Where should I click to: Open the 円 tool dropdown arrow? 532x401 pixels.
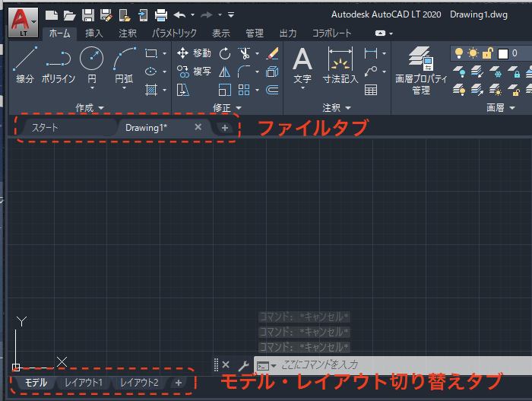point(92,88)
